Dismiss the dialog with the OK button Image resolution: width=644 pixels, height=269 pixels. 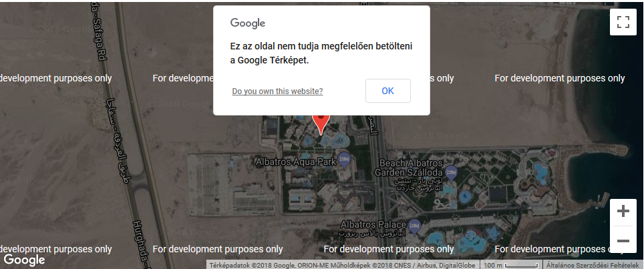pyautogui.click(x=387, y=91)
